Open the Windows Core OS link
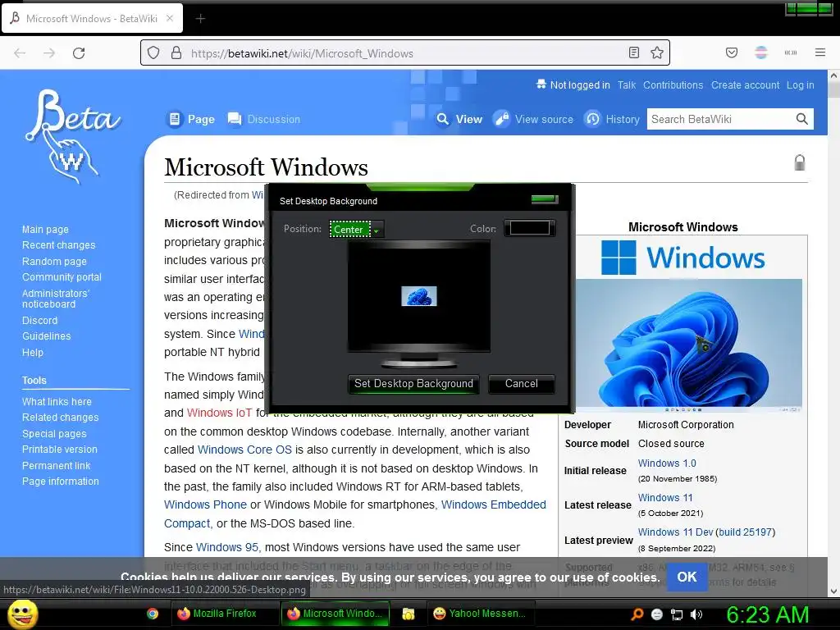Image resolution: width=840 pixels, height=630 pixels. pos(244,450)
